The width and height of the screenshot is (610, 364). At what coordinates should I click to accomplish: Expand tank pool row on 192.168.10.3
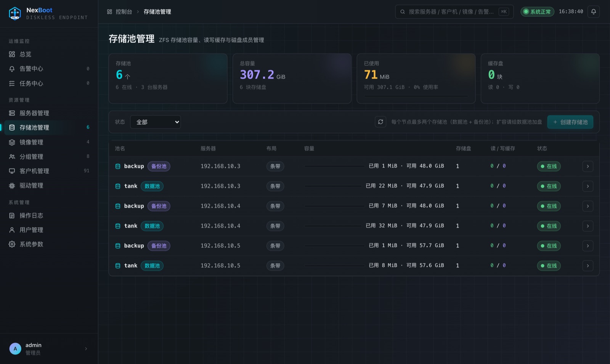click(x=588, y=186)
